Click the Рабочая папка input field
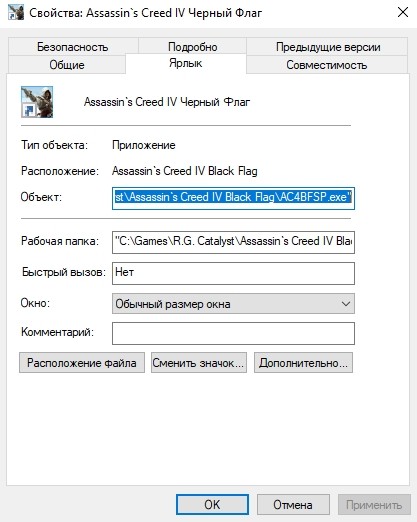Screen dimensions: 417x522 [233, 242]
